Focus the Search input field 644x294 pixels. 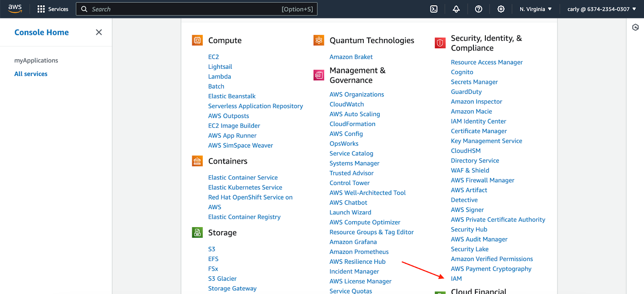click(x=196, y=9)
